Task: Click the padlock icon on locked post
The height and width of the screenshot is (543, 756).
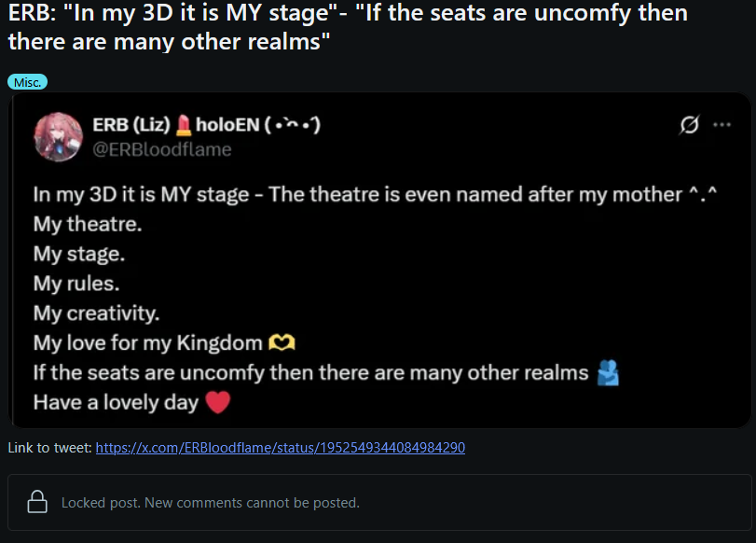Action: (x=38, y=502)
